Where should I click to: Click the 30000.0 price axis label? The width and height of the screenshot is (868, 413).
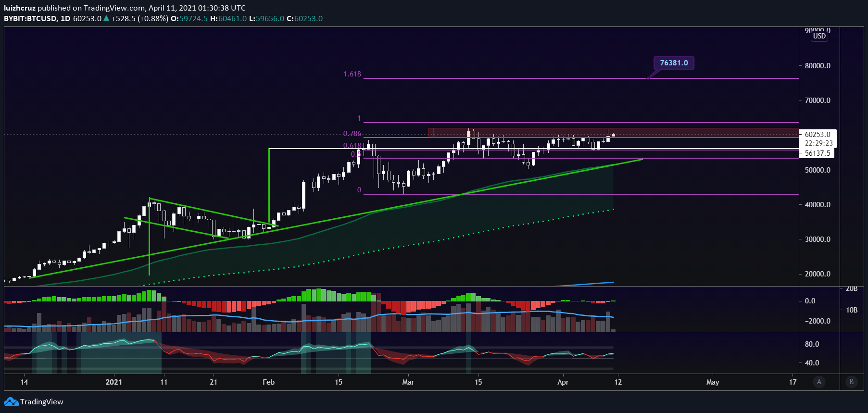(818, 239)
